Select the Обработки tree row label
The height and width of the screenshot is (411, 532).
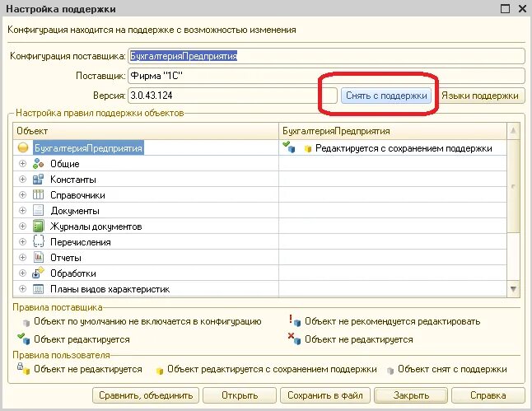click(x=73, y=273)
